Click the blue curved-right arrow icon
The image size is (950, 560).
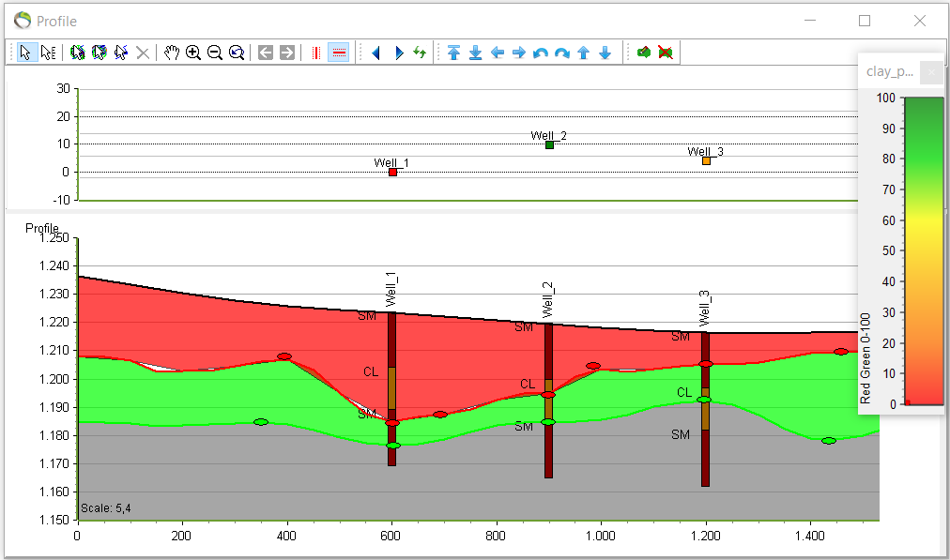point(562,53)
